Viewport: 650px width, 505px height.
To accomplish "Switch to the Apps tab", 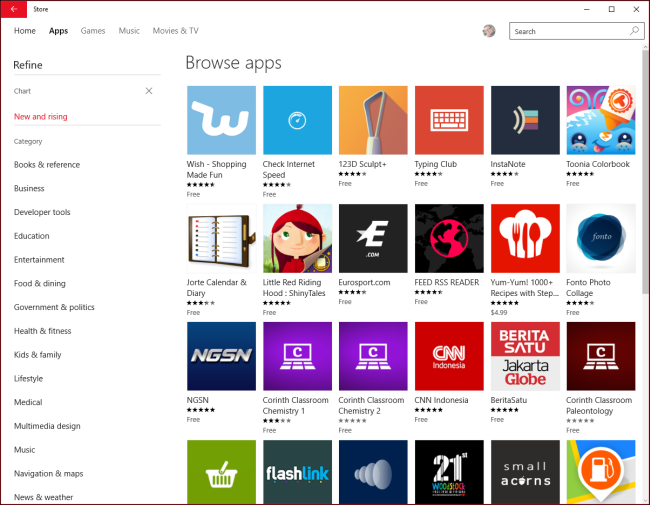I will click(58, 31).
